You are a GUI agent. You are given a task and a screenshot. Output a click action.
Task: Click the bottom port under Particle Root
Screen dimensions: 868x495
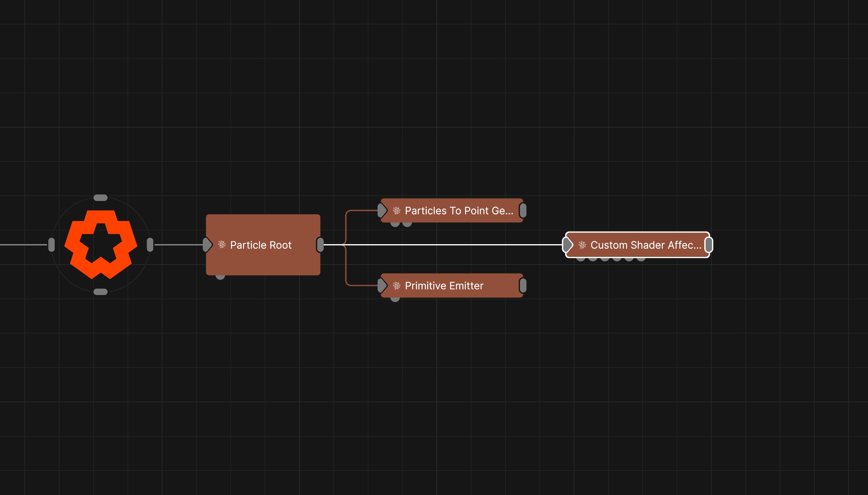(220, 277)
